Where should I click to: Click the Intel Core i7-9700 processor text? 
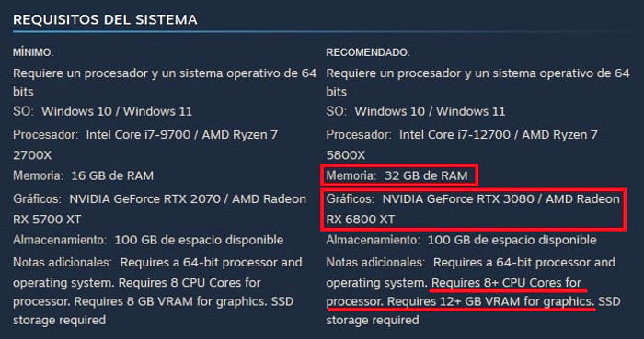click(138, 135)
